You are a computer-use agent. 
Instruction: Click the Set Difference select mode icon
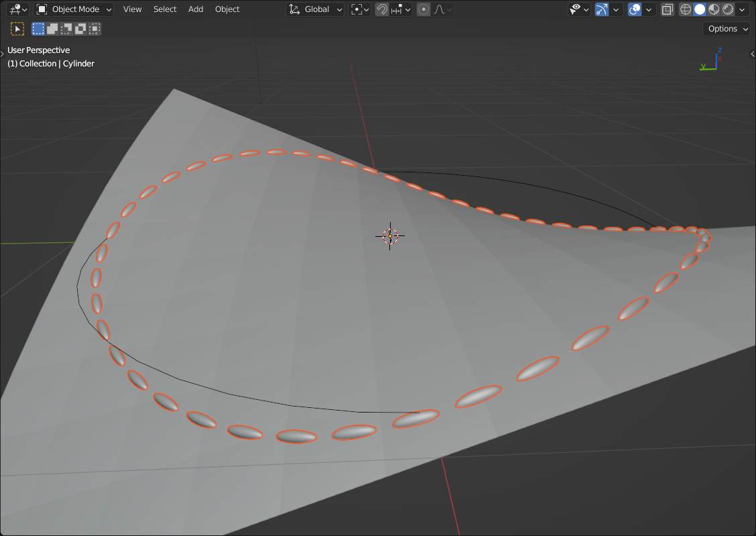pyautogui.click(x=81, y=28)
